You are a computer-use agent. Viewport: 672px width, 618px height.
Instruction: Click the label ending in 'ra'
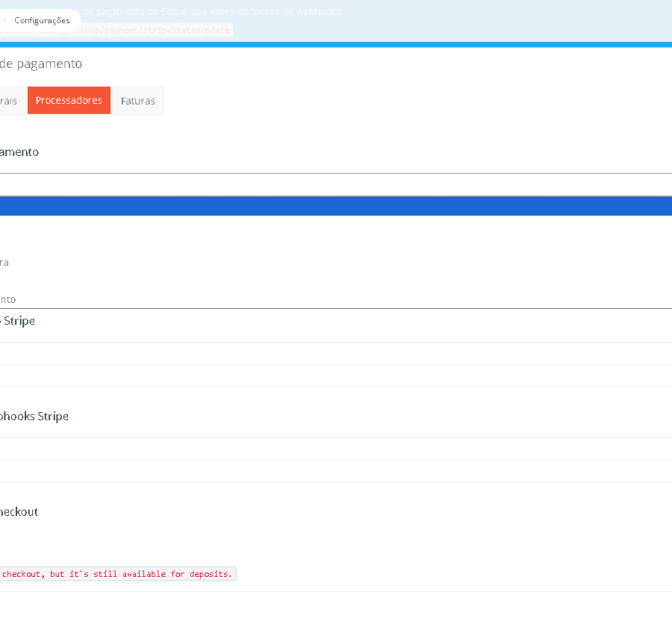pyautogui.click(x=4, y=262)
